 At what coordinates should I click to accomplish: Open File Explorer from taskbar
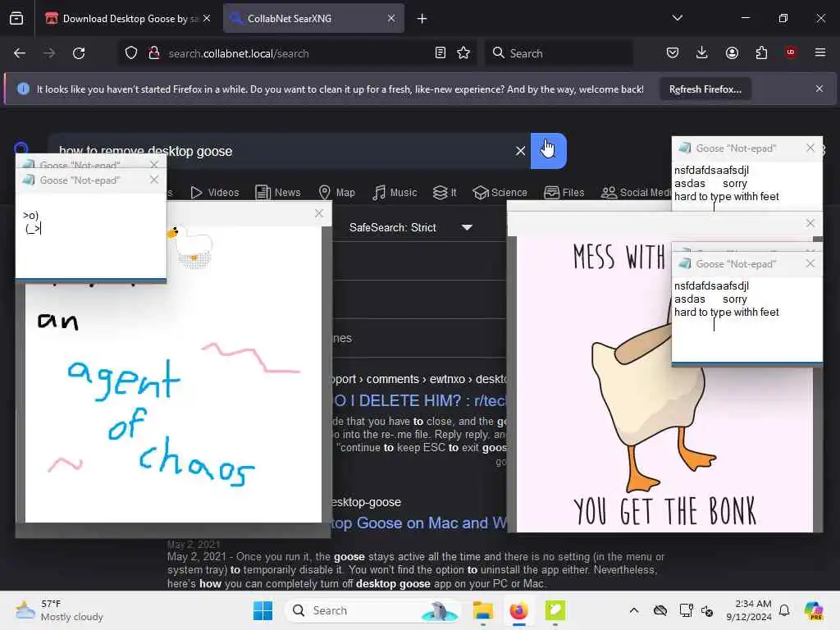pyautogui.click(x=482, y=610)
